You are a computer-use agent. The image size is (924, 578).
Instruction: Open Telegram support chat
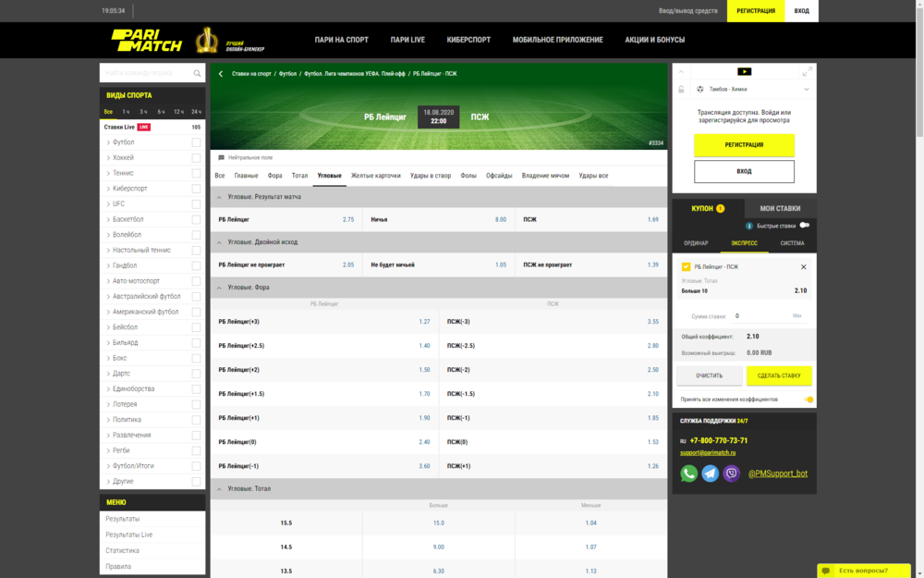click(x=710, y=473)
